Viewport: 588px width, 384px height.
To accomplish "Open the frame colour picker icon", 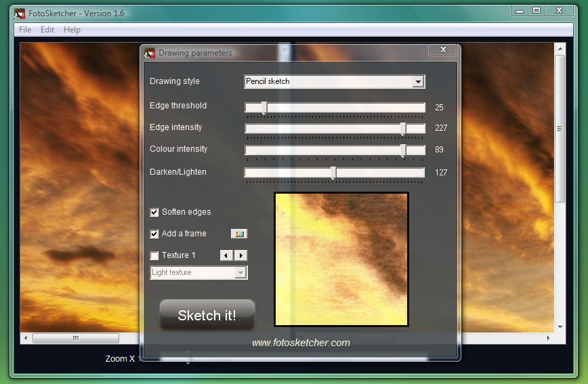I will pos(239,234).
